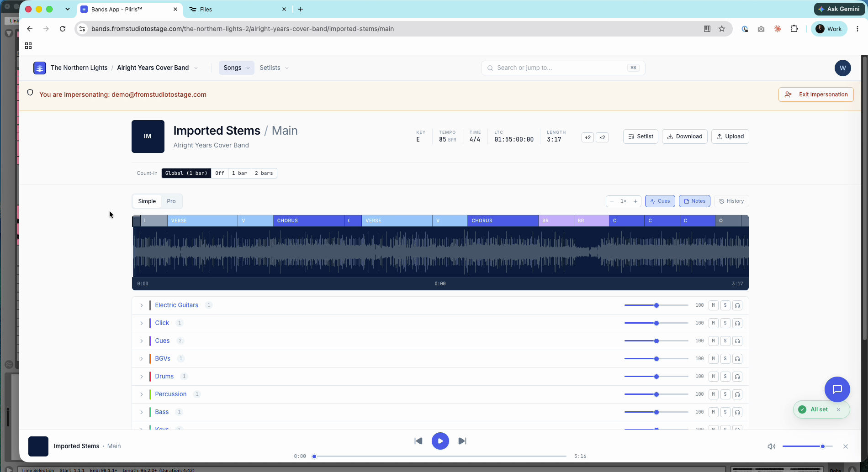868x472 pixels.
Task: Open the Songs dropdown
Action: (236, 68)
